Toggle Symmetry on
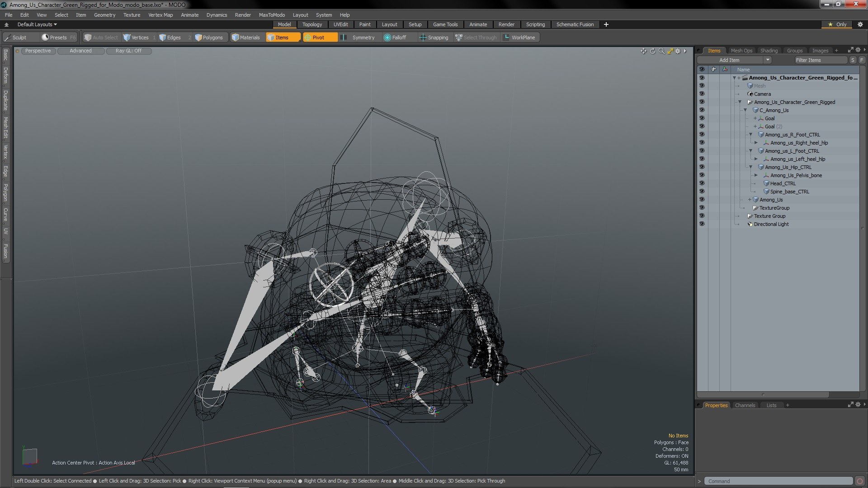The image size is (868, 488). 358,38
